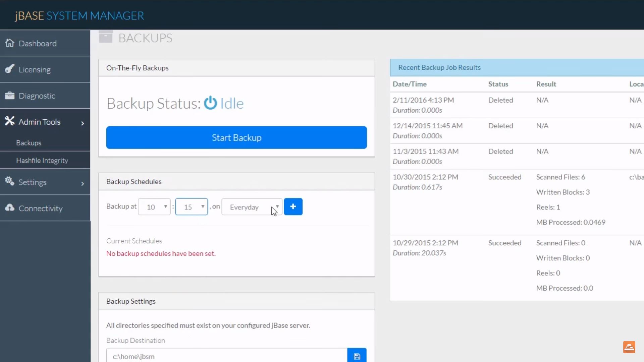Click the Idle power status icon

[x=211, y=103]
